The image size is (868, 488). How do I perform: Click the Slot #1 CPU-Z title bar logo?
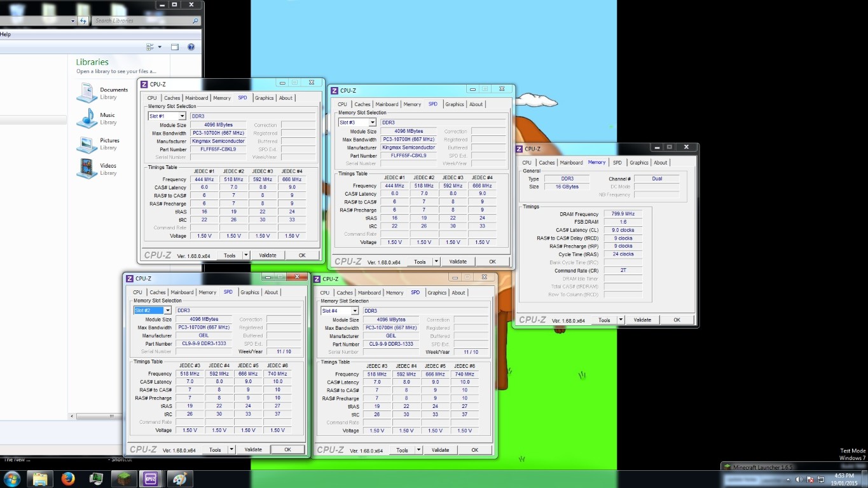tap(144, 84)
